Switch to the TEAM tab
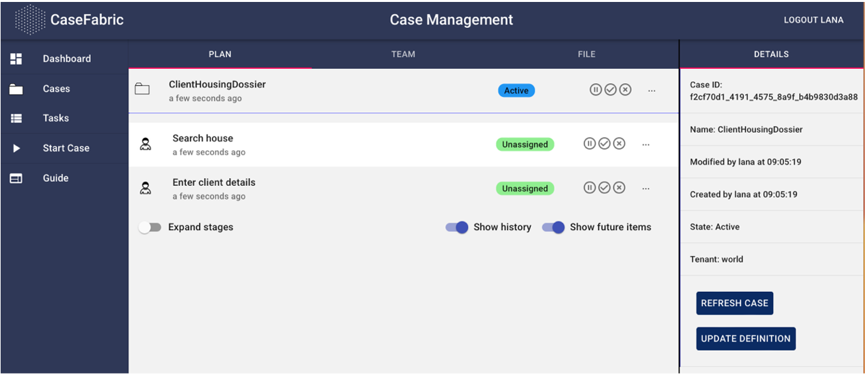Viewport: 868px width, 375px height. pyautogui.click(x=403, y=55)
